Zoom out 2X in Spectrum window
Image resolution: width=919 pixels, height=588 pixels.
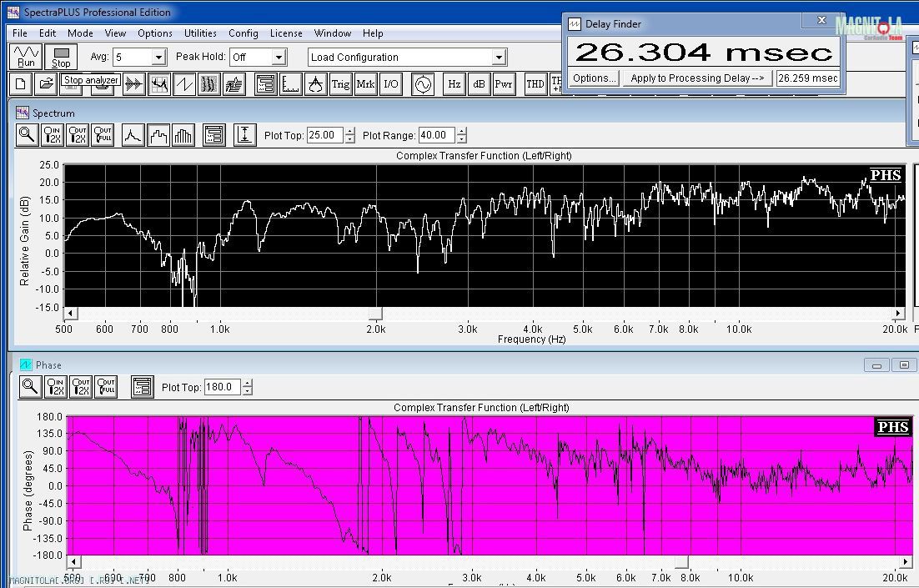coord(78,135)
